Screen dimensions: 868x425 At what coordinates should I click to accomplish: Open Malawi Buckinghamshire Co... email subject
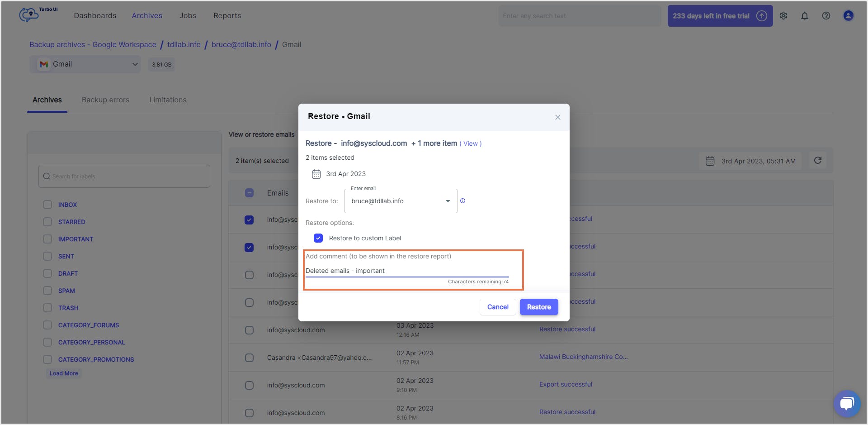(x=583, y=357)
